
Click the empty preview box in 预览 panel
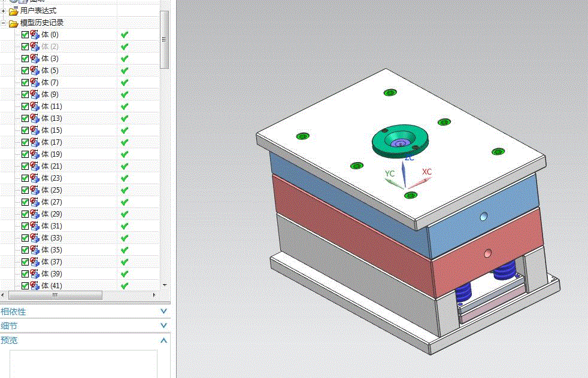coord(83,364)
